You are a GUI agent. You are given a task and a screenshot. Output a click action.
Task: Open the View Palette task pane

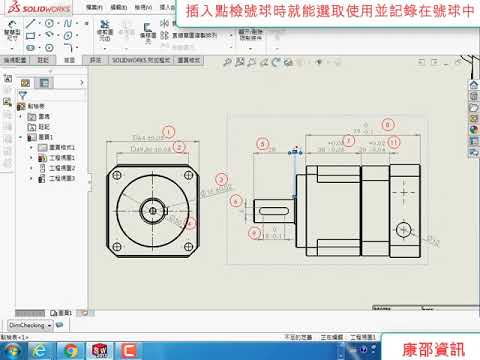(x=474, y=119)
